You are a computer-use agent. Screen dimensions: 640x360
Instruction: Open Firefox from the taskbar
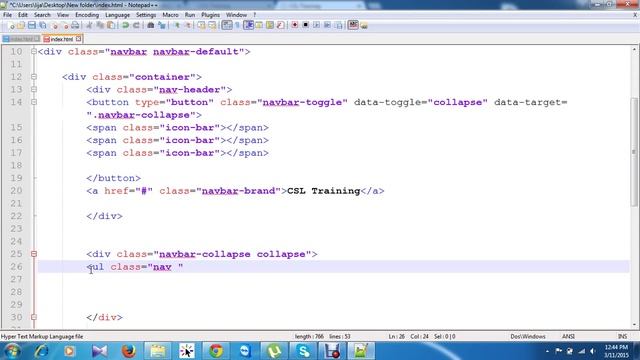pyautogui.click(x=129, y=351)
